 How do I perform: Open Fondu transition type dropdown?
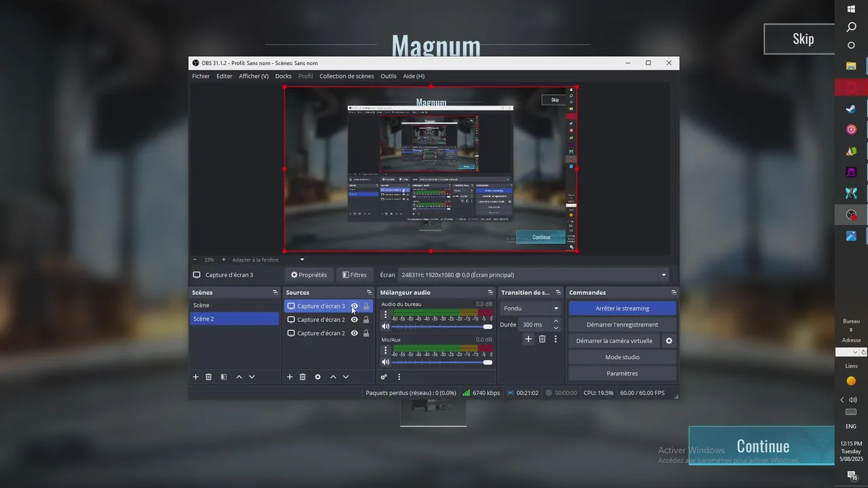pyautogui.click(x=530, y=308)
